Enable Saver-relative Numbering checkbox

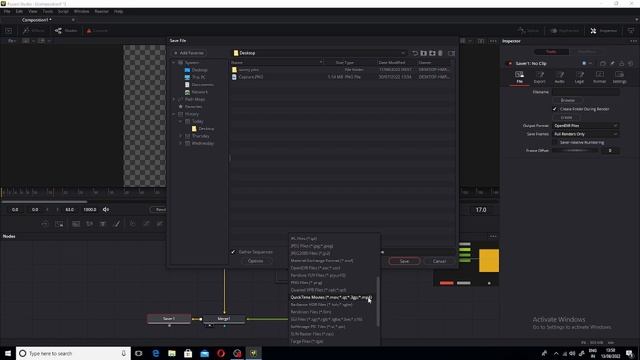[555, 142]
